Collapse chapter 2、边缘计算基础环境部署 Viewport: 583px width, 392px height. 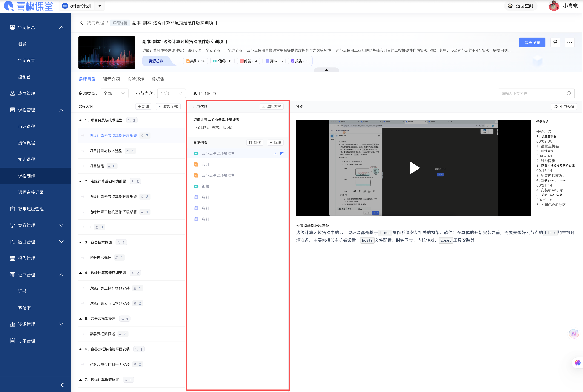(80, 181)
